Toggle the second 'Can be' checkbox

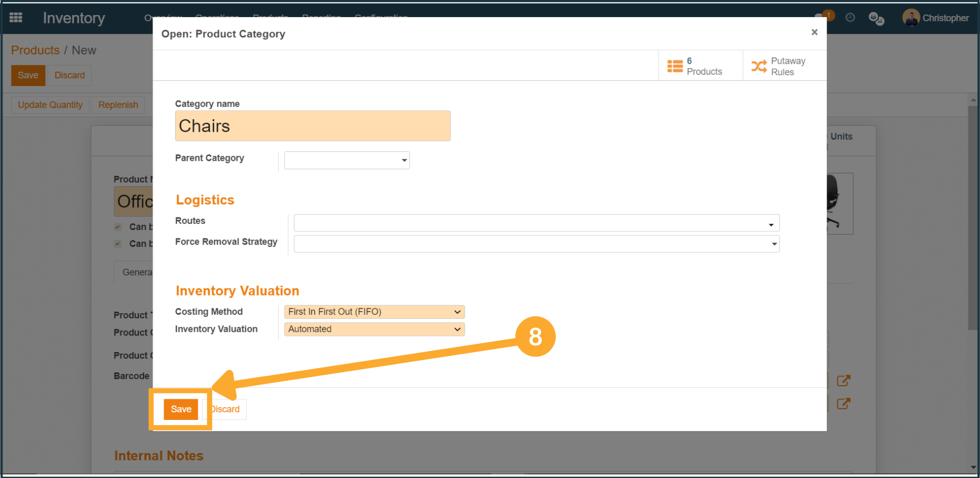pyautogui.click(x=118, y=244)
